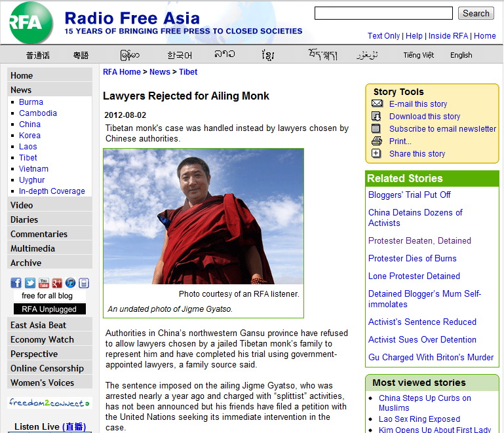Open Burma news in the sidebar
The width and height of the screenshot is (504, 433).
[x=31, y=102]
